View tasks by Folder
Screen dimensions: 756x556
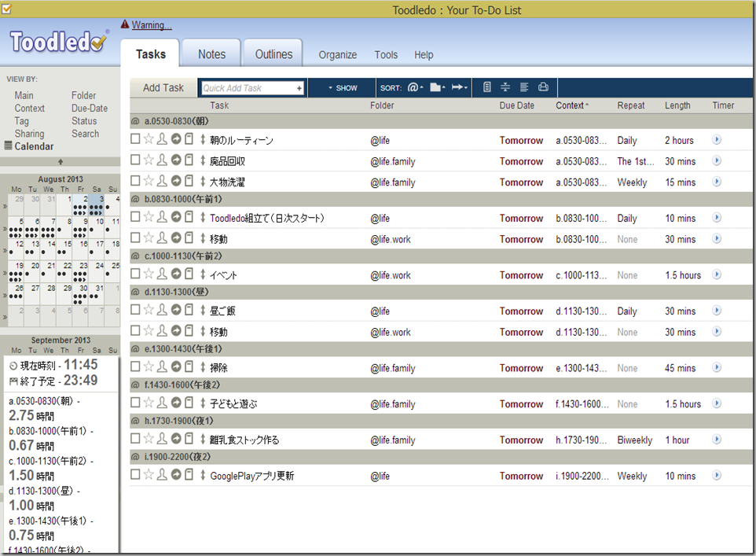tap(83, 95)
